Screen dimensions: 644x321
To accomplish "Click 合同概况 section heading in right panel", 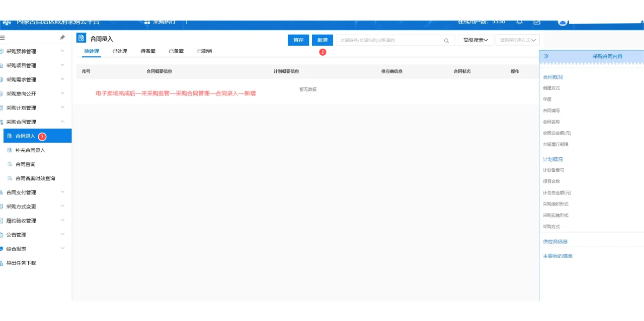I will [553, 77].
